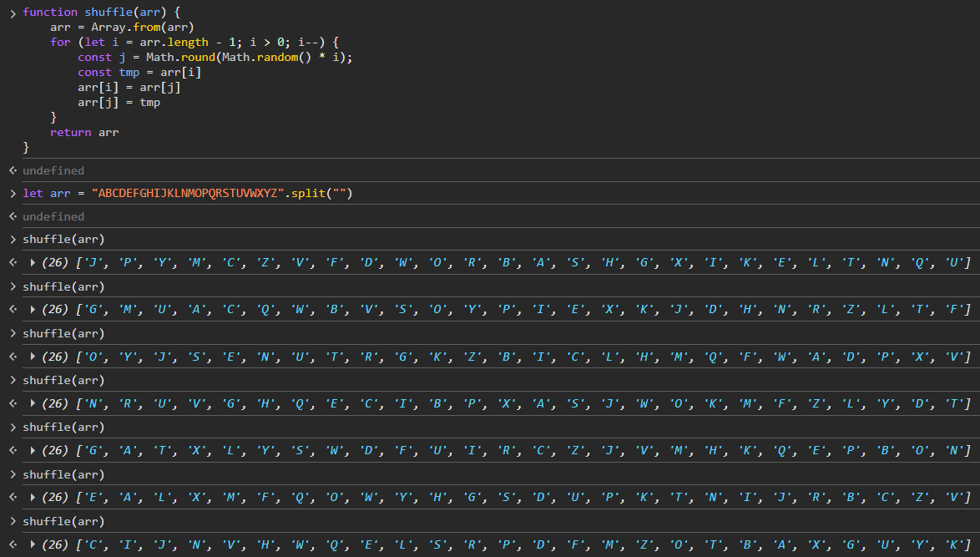980x557 pixels.
Task: Click the output arrow before the 'O', 'Y', 'J' array
Action: click(13, 357)
